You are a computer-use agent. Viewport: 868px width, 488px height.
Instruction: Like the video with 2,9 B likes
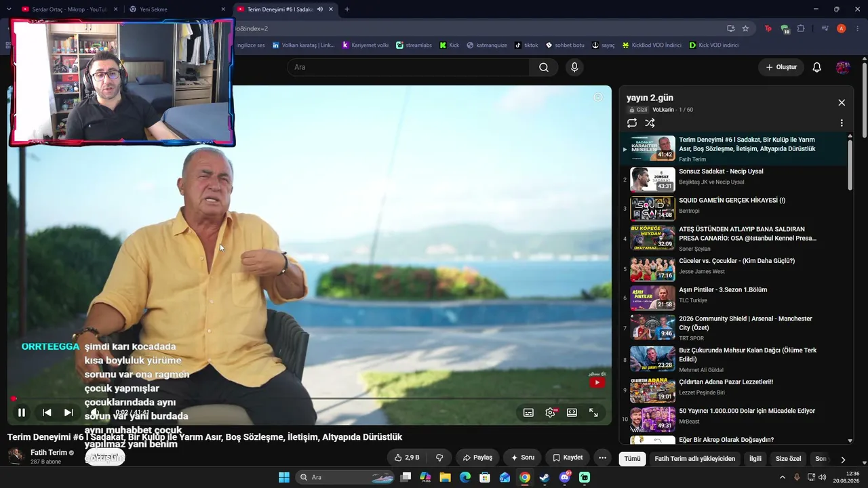coord(407,457)
